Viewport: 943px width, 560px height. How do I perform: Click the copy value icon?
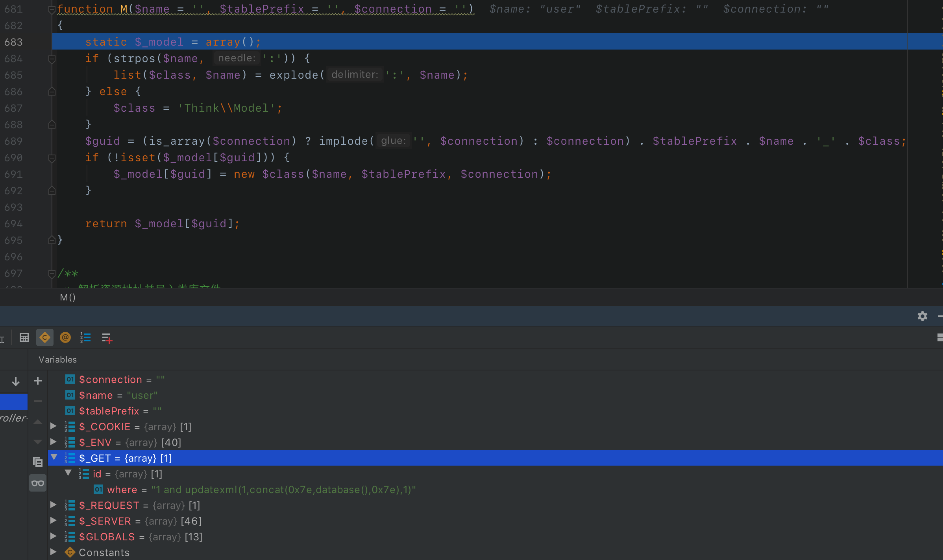[38, 462]
